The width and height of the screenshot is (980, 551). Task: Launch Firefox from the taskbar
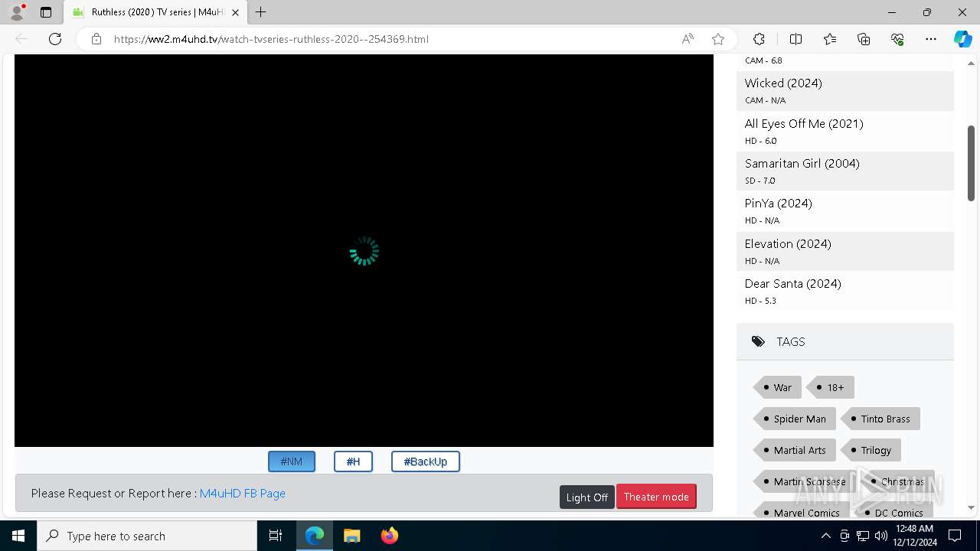pos(389,536)
